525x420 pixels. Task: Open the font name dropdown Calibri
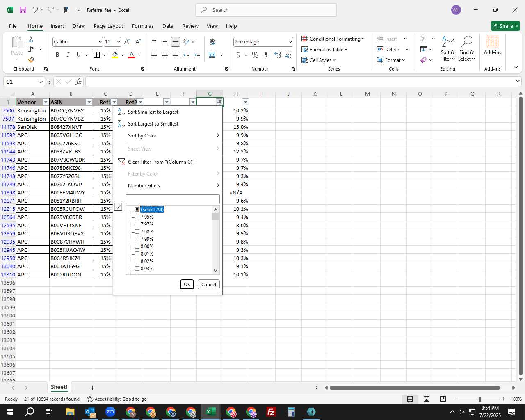pos(100,42)
